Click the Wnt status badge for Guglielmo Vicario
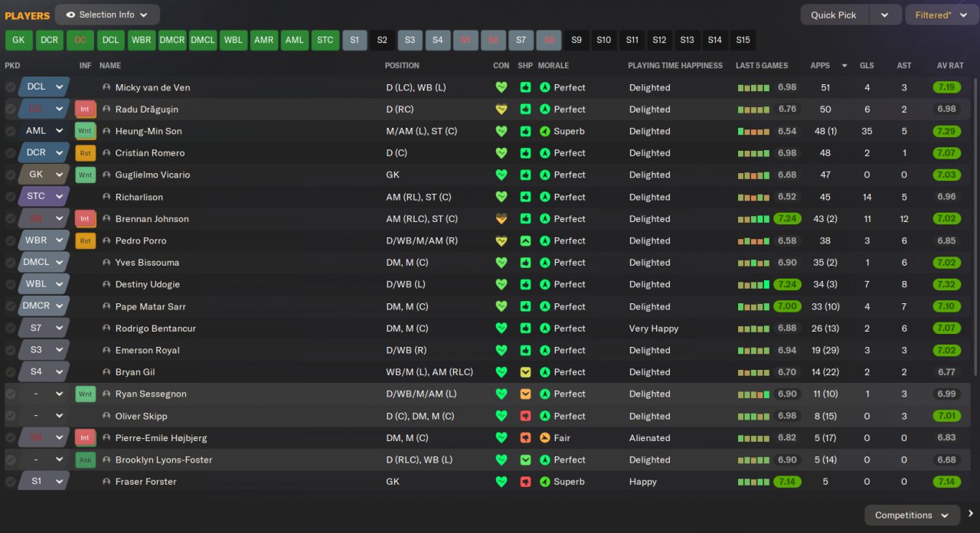Image resolution: width=980 pixels, height=533 pixels. [85, 175]
